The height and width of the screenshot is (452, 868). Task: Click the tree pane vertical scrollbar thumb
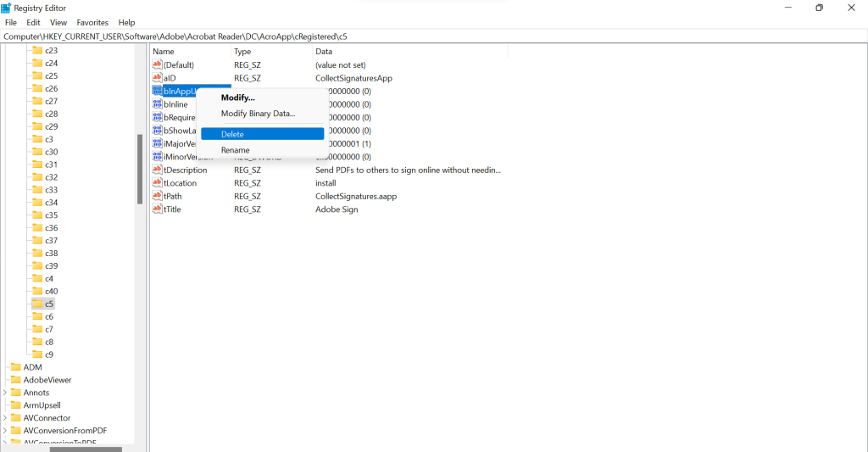(140, 170)
